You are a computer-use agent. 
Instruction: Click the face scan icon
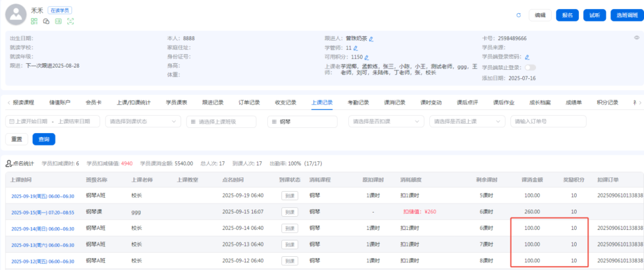point(70,21)
